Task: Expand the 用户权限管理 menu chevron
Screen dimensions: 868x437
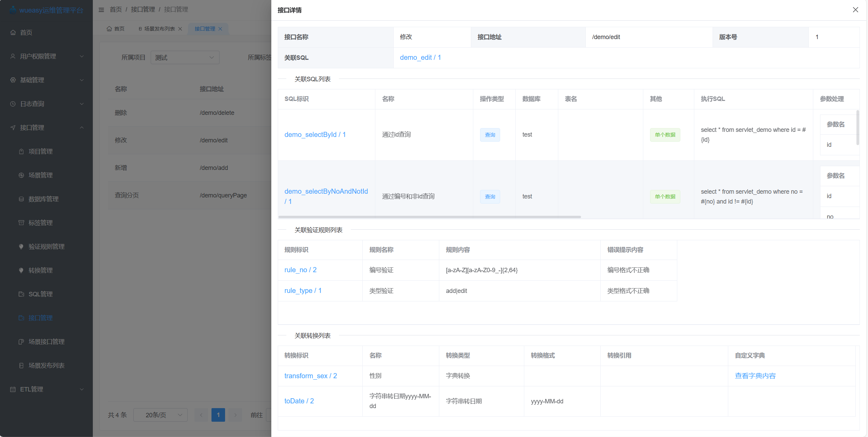Action: 82,56
